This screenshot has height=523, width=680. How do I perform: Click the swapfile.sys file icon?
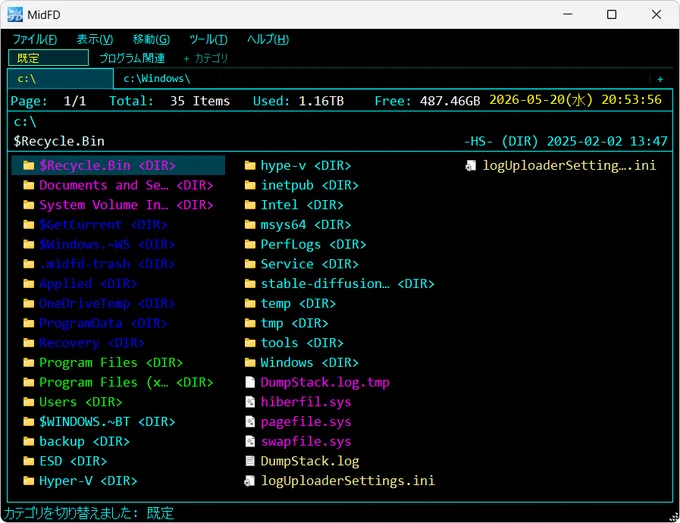pos(250,442)
